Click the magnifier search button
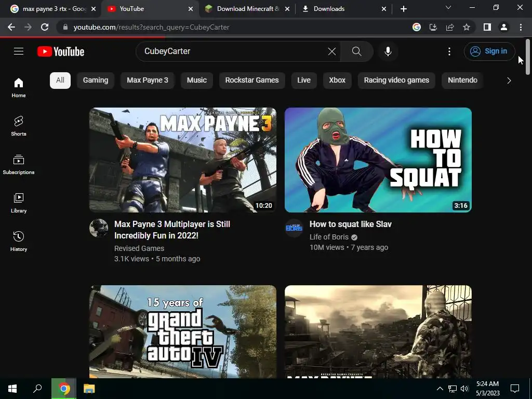This screenshot has width=532, height=399. (356, 51)
